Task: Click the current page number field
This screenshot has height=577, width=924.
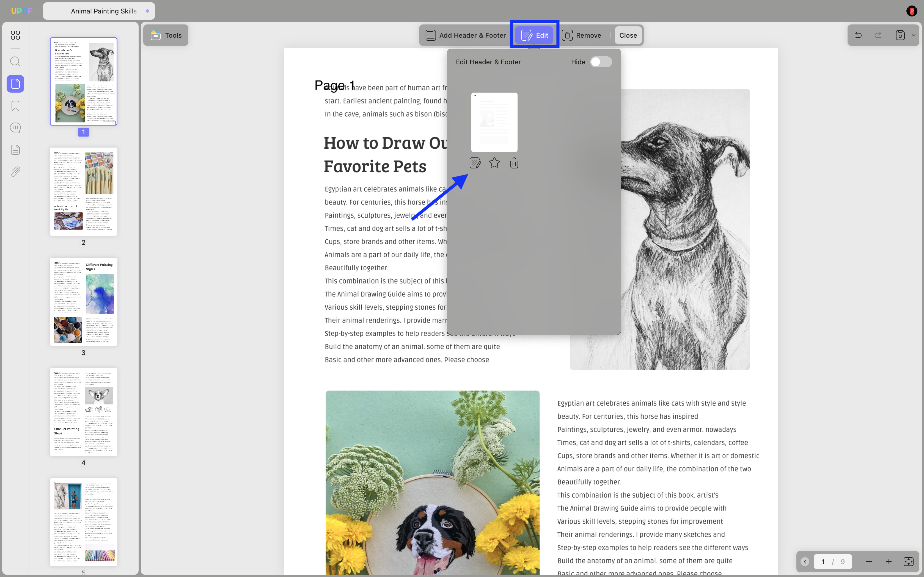Action: 823,562
